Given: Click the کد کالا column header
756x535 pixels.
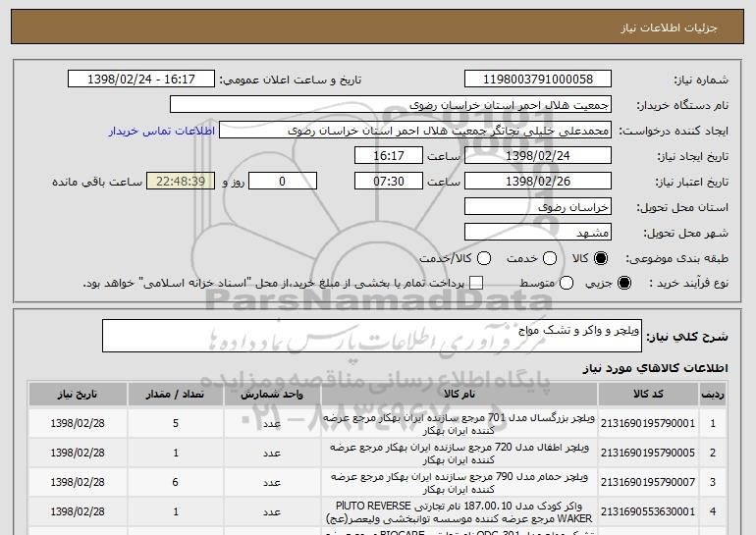Looking at the screenshot, I should 648,395.
